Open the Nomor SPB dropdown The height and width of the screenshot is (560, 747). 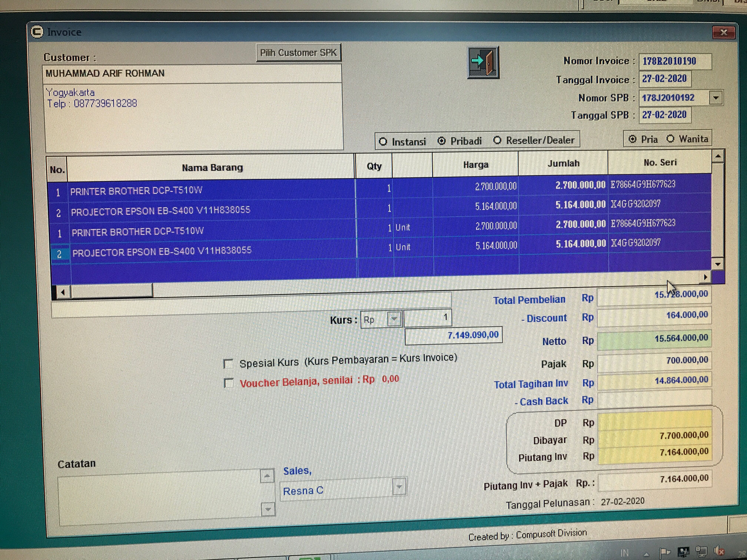click(716, 98)
